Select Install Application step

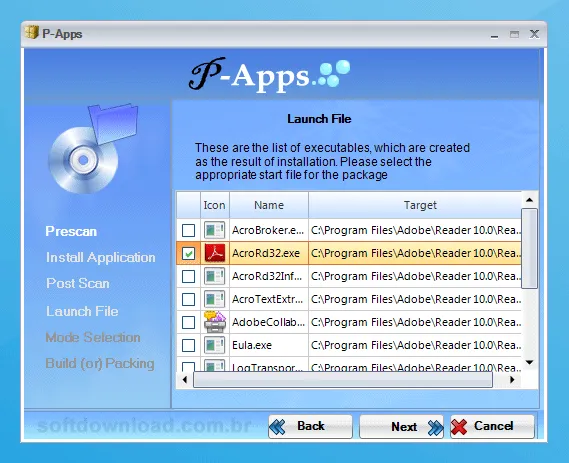[101, 258]
